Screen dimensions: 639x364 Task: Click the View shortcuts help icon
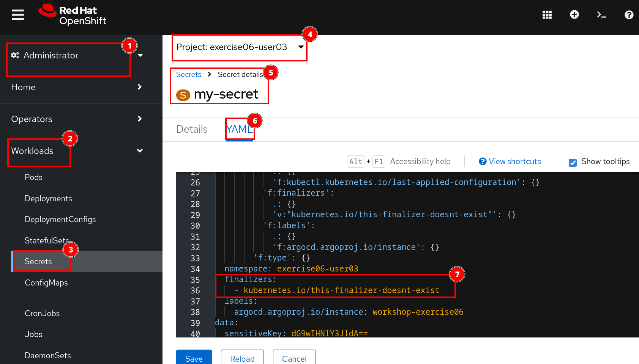483,162
